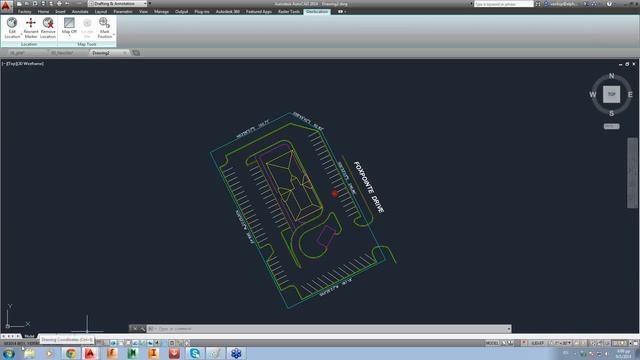The width and height of the screenshot is (640, 360).
Task: Open Skype from the taskbar
Action: click(195, 353)
